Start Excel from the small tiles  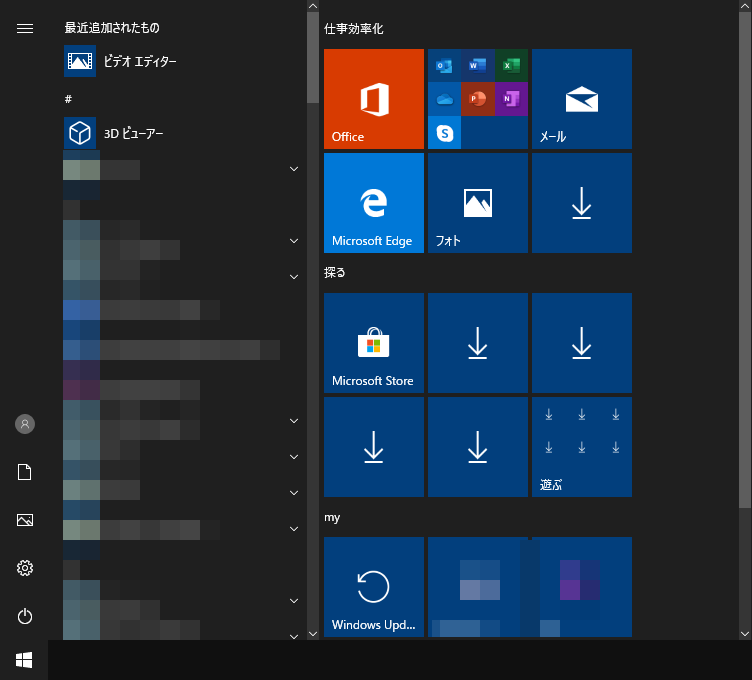[x=511, y=66]
